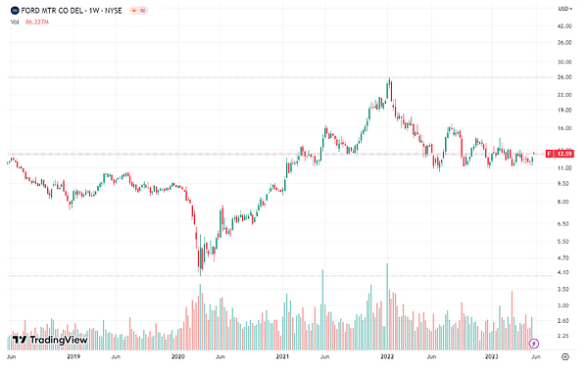Viewport: 588px width, 371px height.
Task: Click the TradingView logo
Action: [x=50, y=340]
